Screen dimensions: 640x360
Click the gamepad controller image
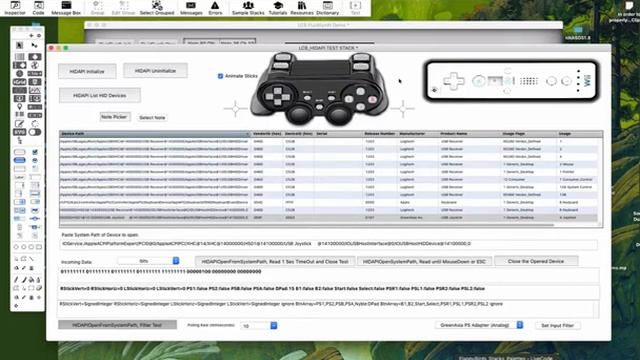[319, 89]
